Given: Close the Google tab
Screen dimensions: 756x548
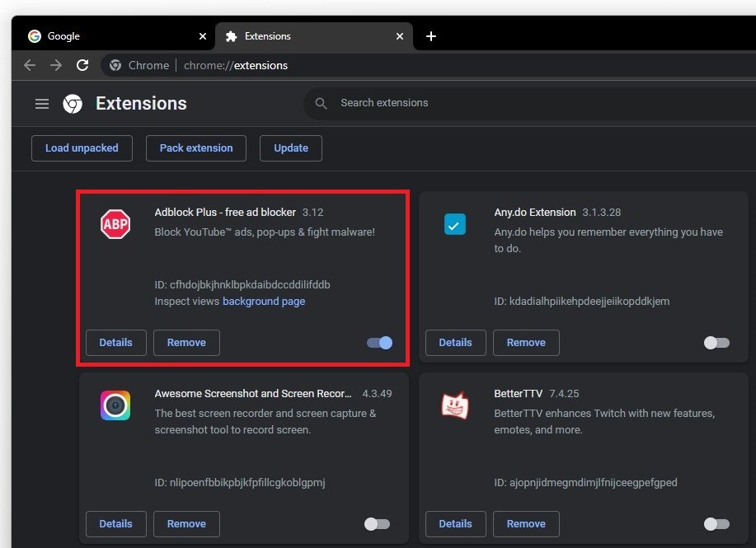Looking at the screenshot, I should click(x=203, y=36).
